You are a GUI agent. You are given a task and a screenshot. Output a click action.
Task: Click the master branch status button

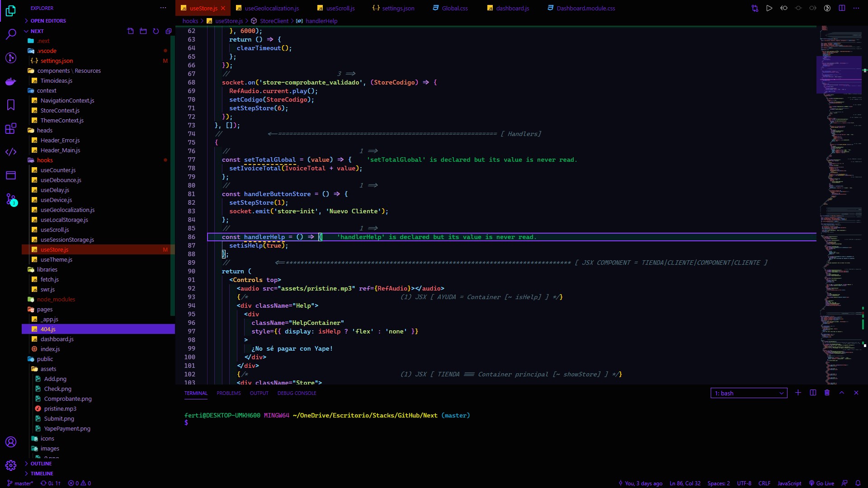click(20, 483)
